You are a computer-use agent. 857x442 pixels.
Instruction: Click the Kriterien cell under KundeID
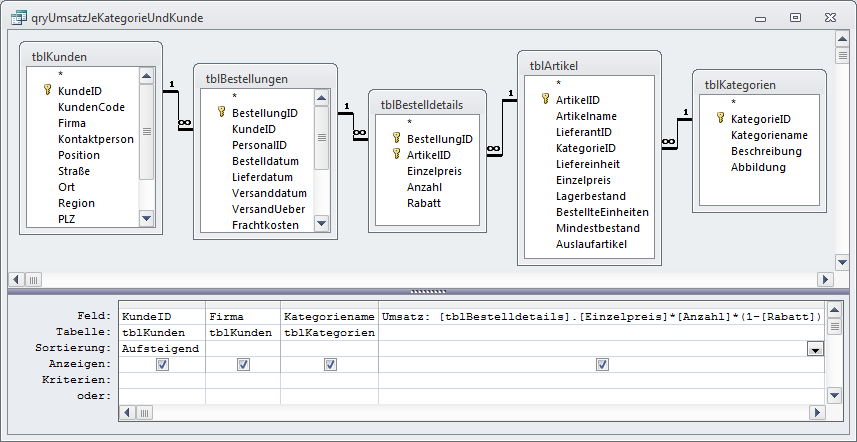(x=160, y=381)
